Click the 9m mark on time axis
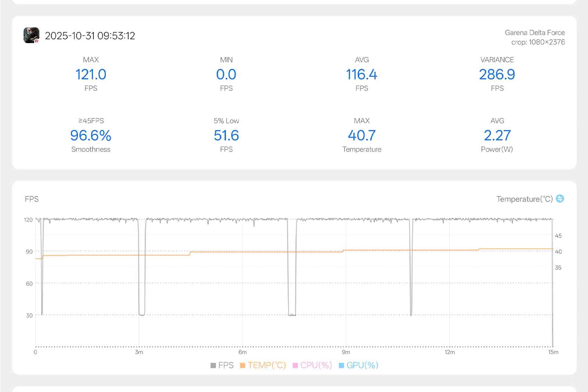Image resolution: width=588 pixels, height=392 pixels. (x=346, y=352)
